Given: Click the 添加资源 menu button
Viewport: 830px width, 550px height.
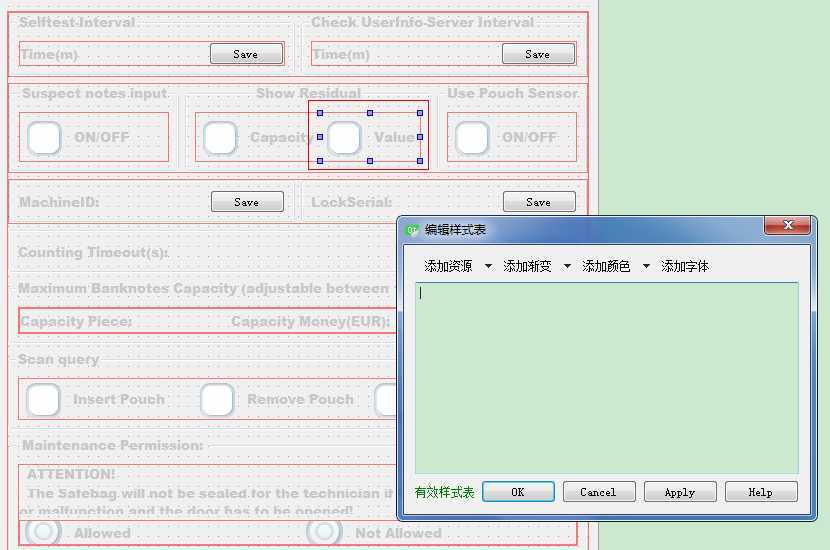Looking at the screenshot, I should [x=448, y=266].
